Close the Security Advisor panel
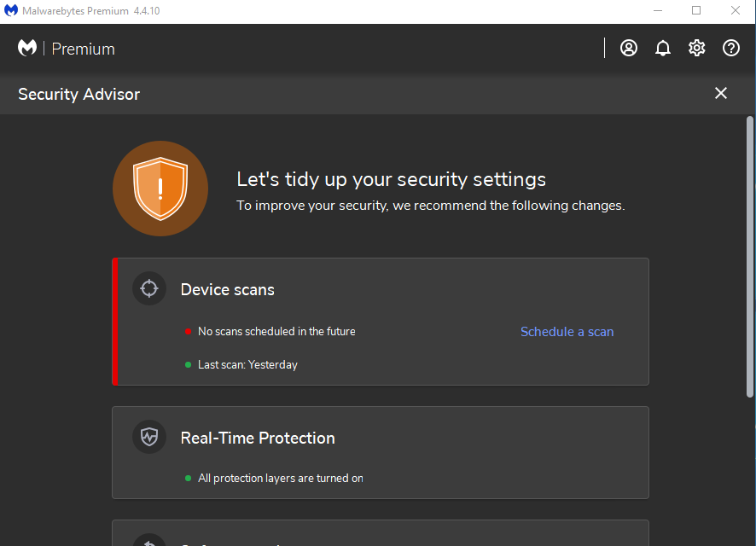Image resolution: width=756 pixels, height=546 pixels. click(x=721, y=93)
